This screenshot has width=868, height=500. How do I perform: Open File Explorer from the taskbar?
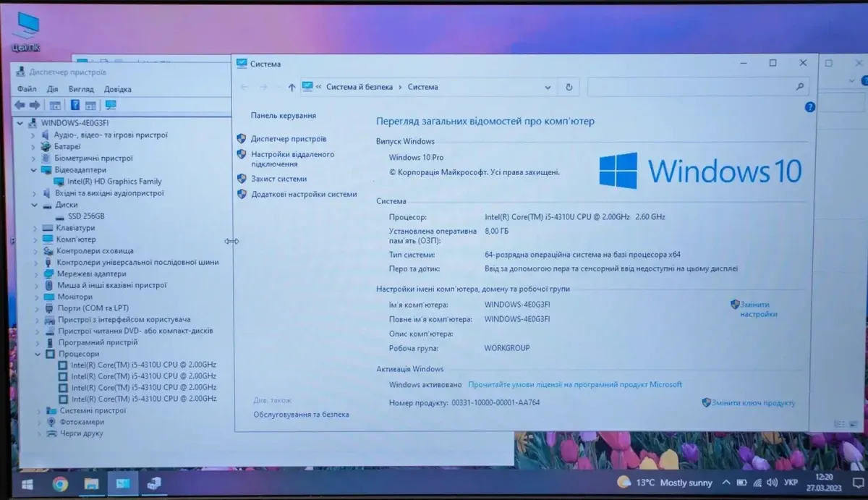point(91,483)
